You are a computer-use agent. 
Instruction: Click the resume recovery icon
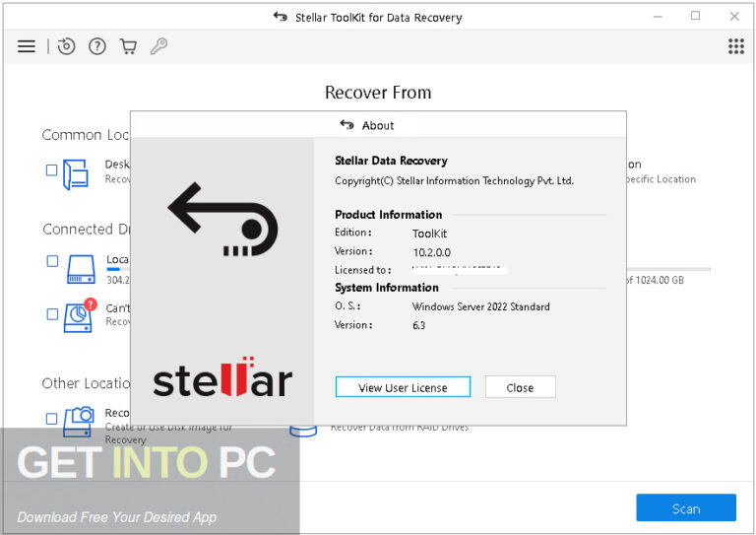(67, 46)
